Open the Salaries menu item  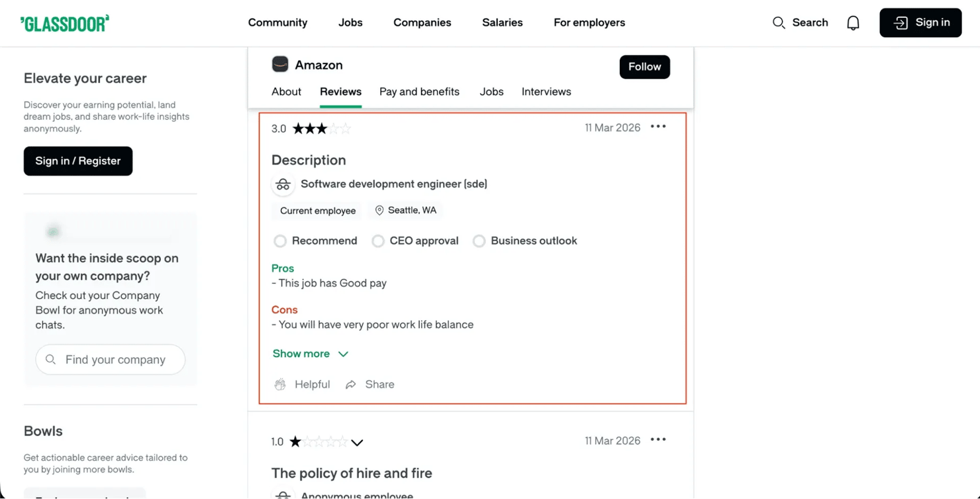click(502, 23)
